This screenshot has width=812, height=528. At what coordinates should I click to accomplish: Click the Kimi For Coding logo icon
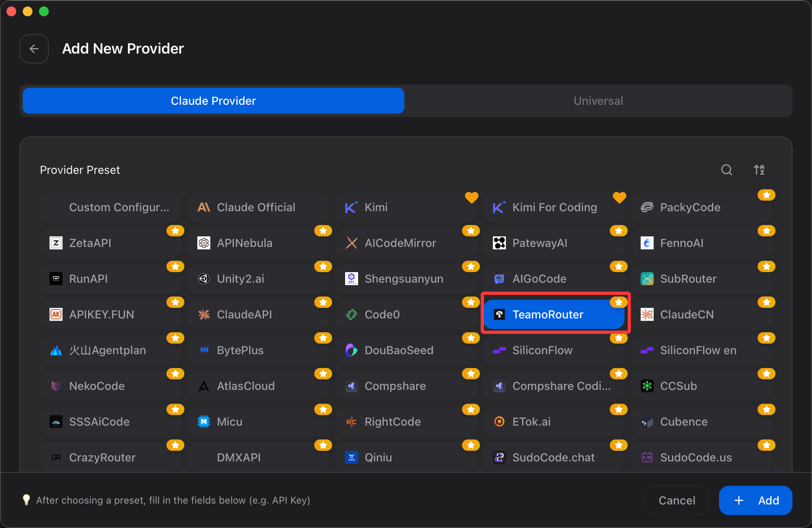[499, 207]
